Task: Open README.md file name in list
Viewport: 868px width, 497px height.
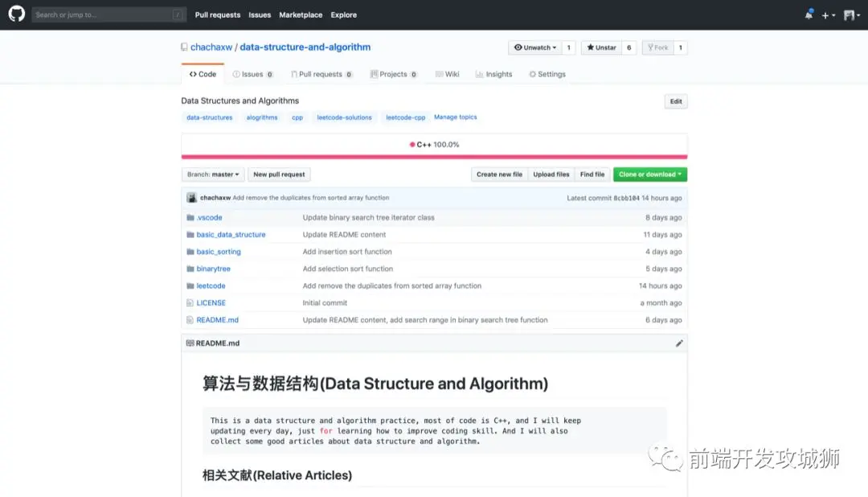Action: (218, 320)
